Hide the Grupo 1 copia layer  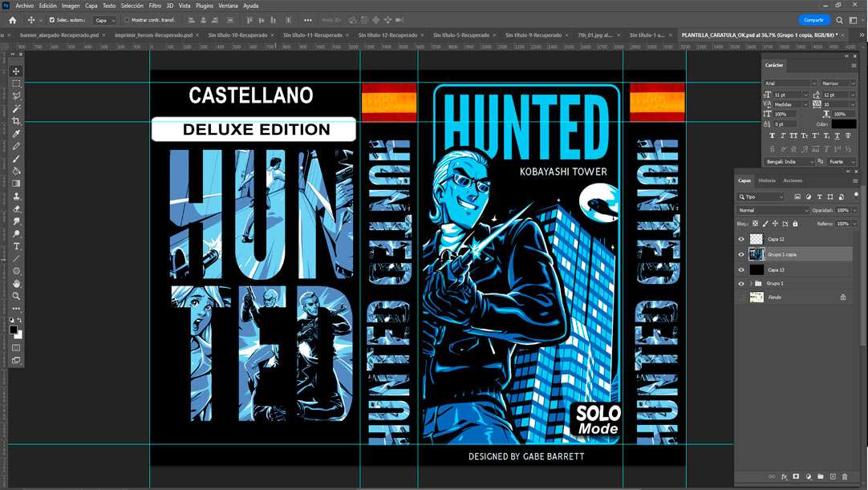click(742, 254)
